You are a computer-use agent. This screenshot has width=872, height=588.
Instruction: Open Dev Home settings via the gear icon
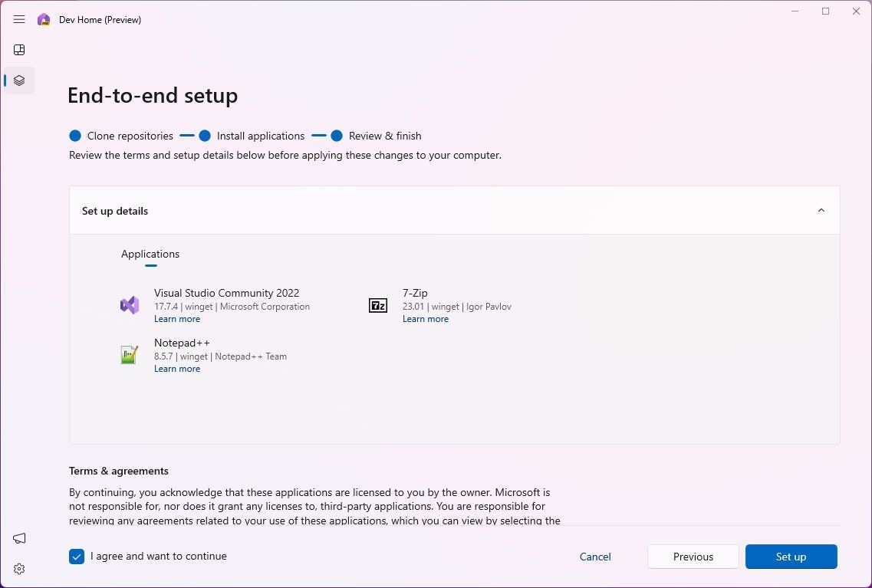pos(19,568)
